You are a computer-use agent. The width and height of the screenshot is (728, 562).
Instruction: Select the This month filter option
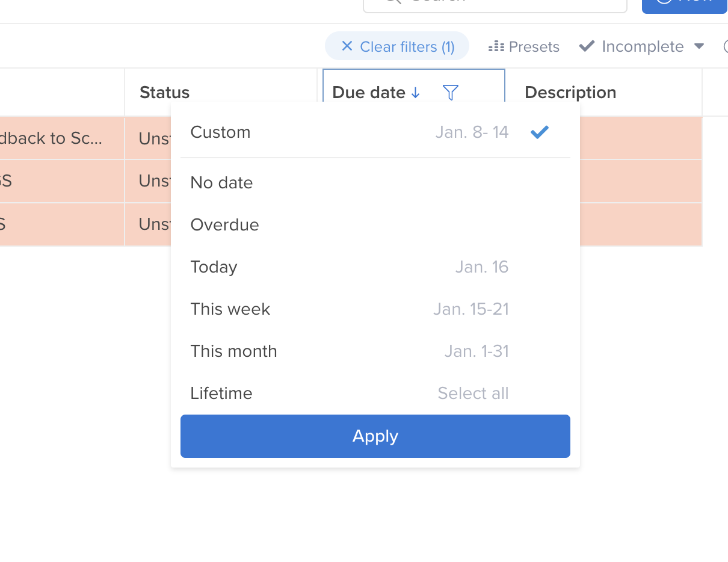coord(375,351)
